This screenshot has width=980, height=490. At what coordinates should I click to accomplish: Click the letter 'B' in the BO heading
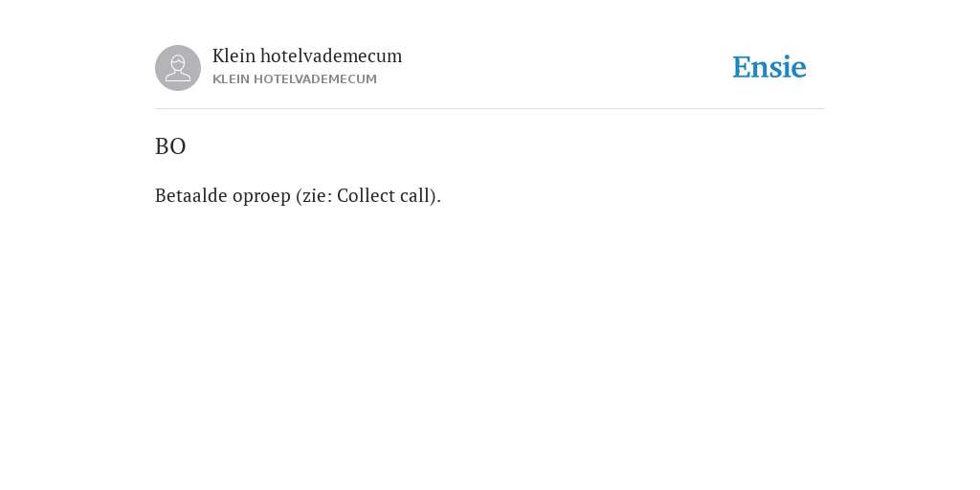[161, 146]
